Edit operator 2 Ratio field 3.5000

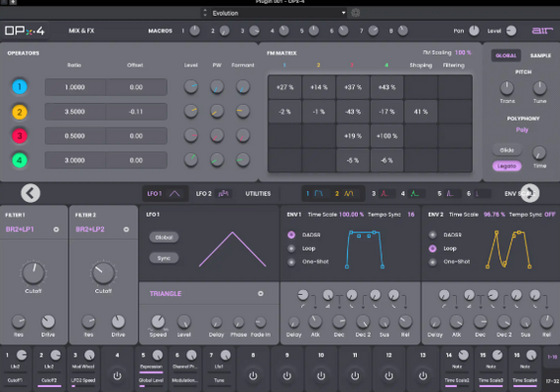click(75, 112)
